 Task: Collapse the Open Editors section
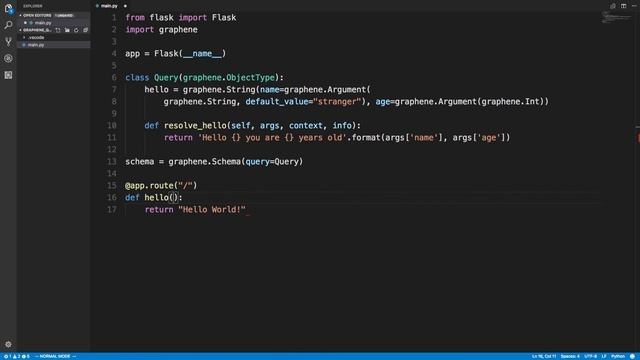coord(37,16)
